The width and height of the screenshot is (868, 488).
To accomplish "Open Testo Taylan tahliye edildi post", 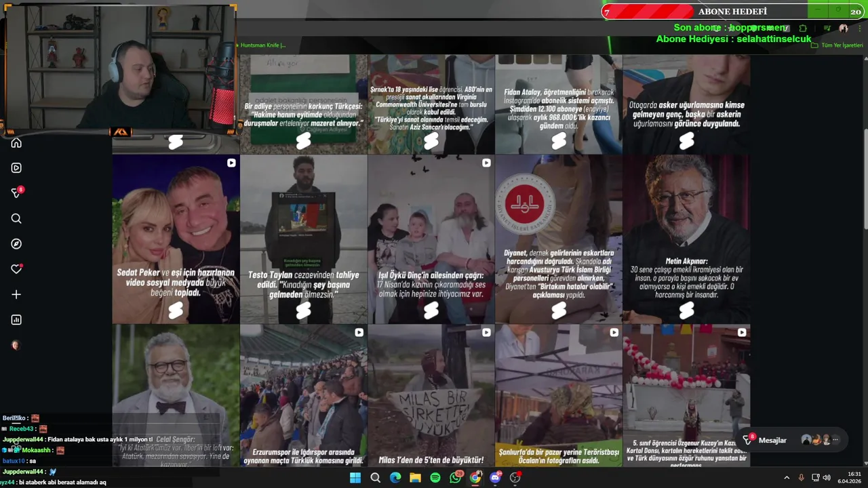I will coord(303,239).
